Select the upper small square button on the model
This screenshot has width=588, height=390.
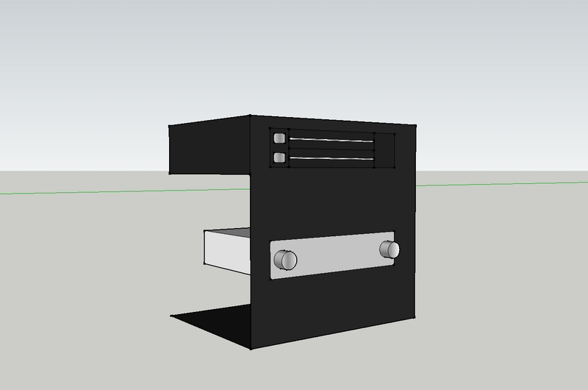[x=279, y=138]
